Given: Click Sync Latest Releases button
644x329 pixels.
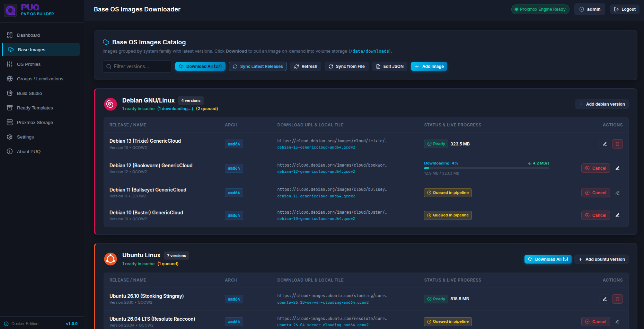Looking at the screenshot, I should tap(258, 66).
